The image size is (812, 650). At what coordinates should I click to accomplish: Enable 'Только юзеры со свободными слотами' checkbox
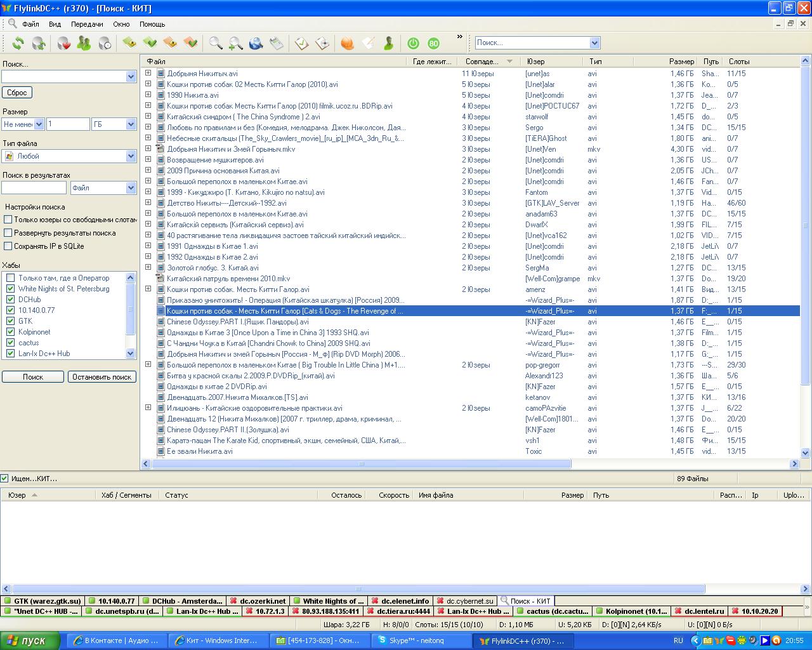(x=8, y=220)
